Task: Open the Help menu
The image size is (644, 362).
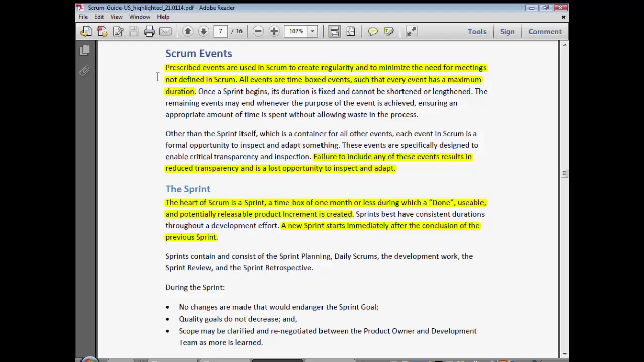Action: tap(163, 17)
